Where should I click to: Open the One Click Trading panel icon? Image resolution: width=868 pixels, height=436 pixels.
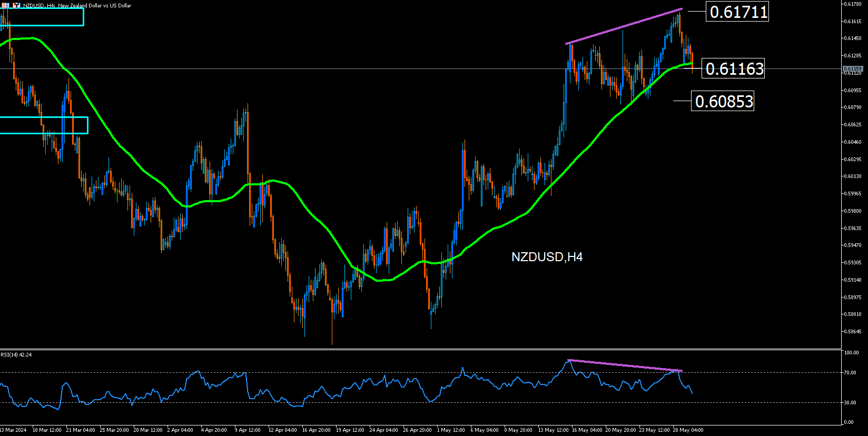[x=5, y=5]
